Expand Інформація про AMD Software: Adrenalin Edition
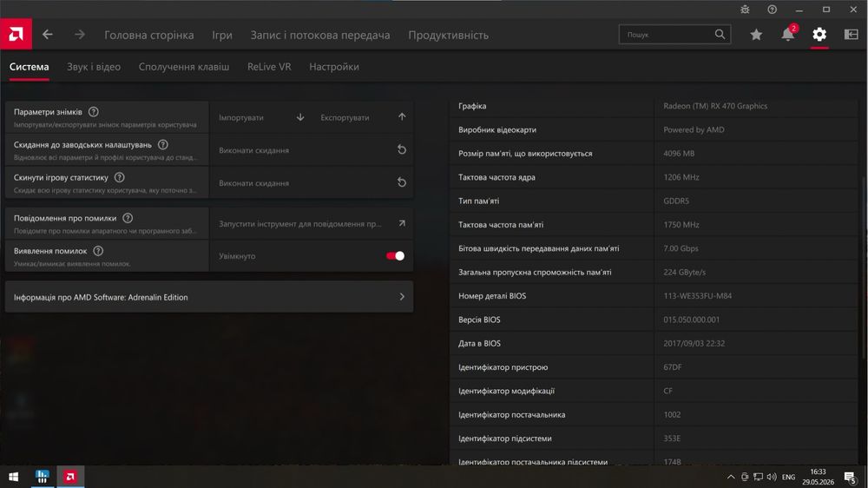Image resolution: width=868 pixels, height=488 pixels. [209, 297]
